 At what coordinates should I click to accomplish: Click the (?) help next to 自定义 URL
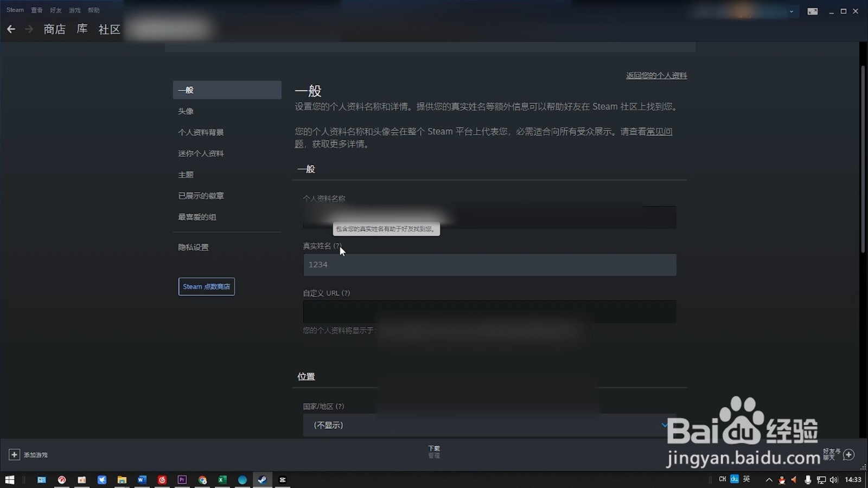346,293
